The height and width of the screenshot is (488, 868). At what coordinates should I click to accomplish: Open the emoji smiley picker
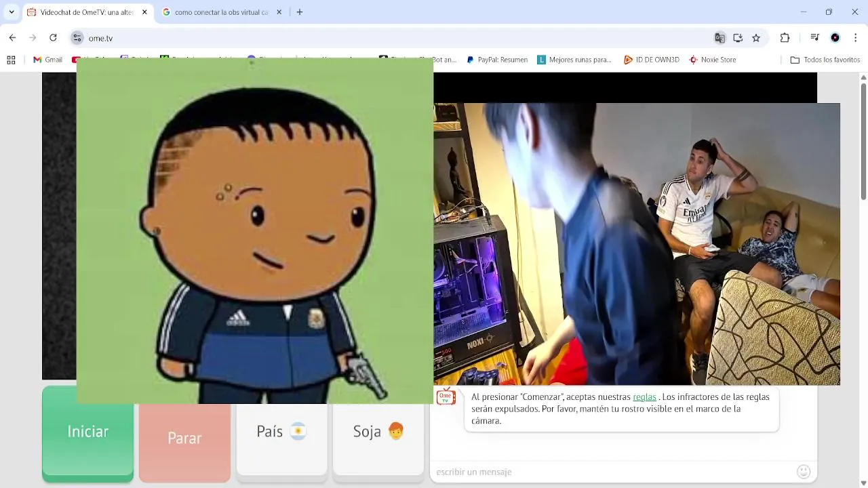tap(804, 472)
